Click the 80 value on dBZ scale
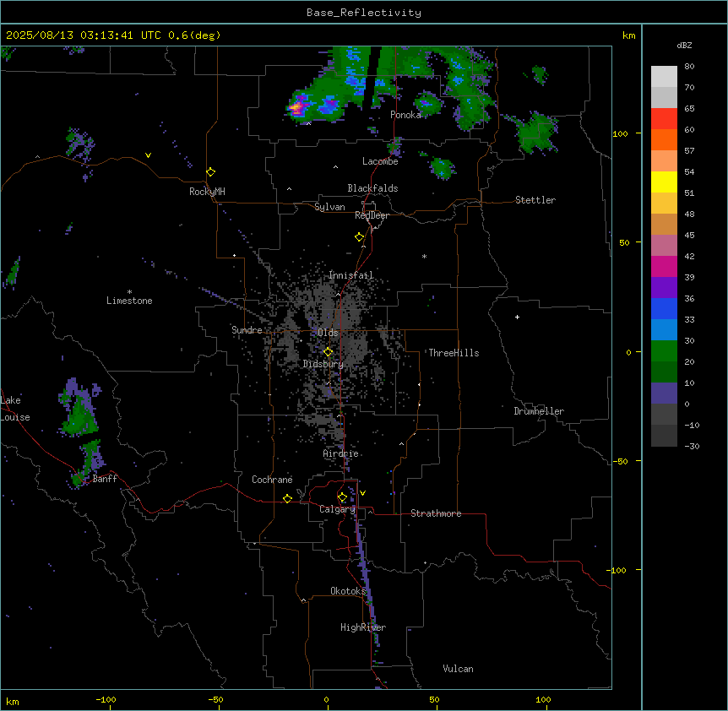The width and height of the screenshot is (728, 711). click(689, 67)
